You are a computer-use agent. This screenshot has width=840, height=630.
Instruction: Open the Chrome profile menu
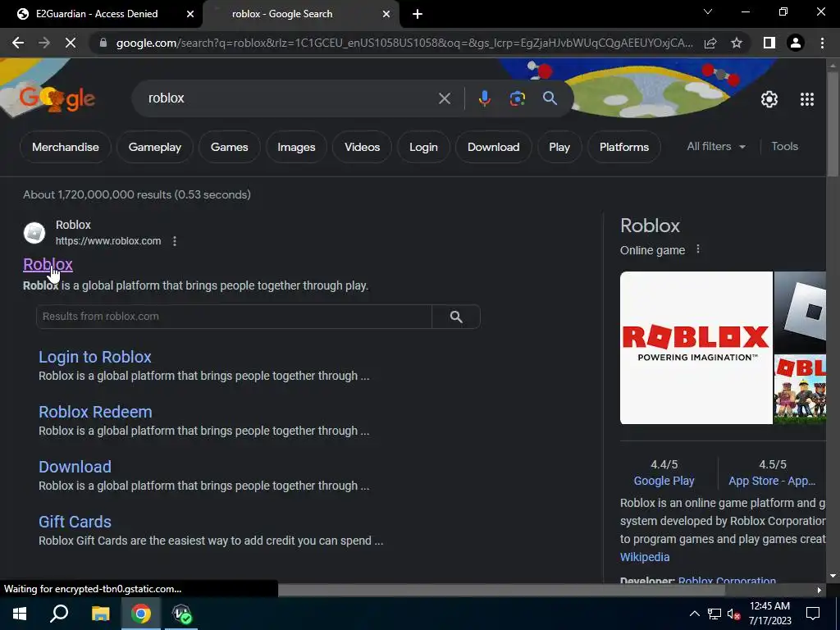pos(796,43)
